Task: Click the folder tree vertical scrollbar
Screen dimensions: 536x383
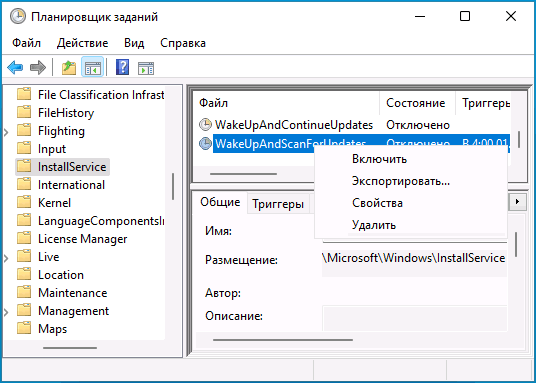Action: 173,186
